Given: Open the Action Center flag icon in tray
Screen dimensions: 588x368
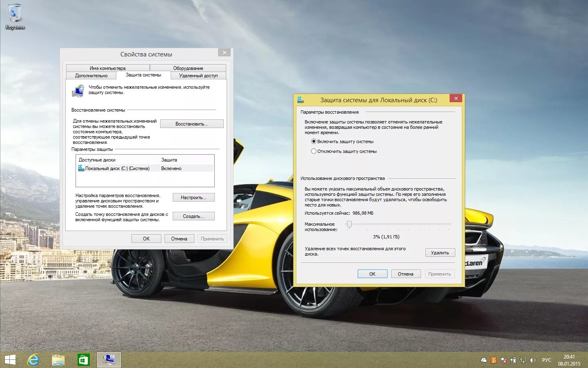Looking at the screenshot, I should point(503,360).
